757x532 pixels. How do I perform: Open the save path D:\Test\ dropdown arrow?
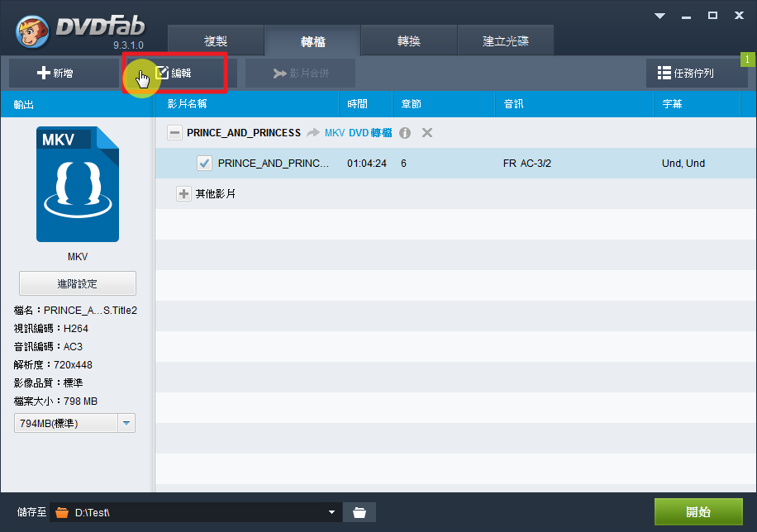[x=332, y=512]
